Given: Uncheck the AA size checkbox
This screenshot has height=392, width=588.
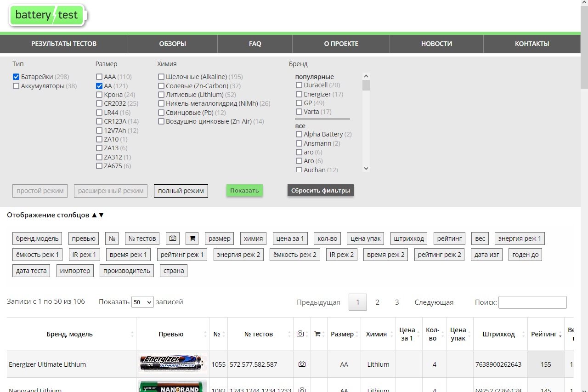Looking at the screenshot, I should (x=99, y=86).
